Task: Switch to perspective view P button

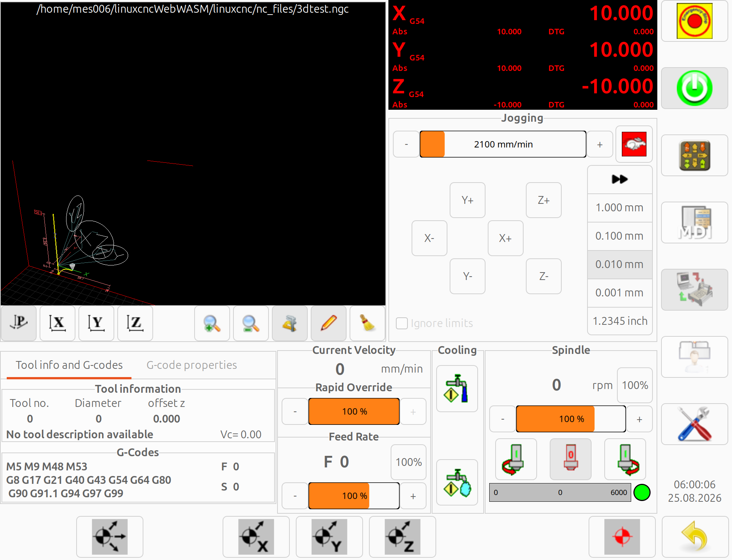Action: (x=19, y=323)
